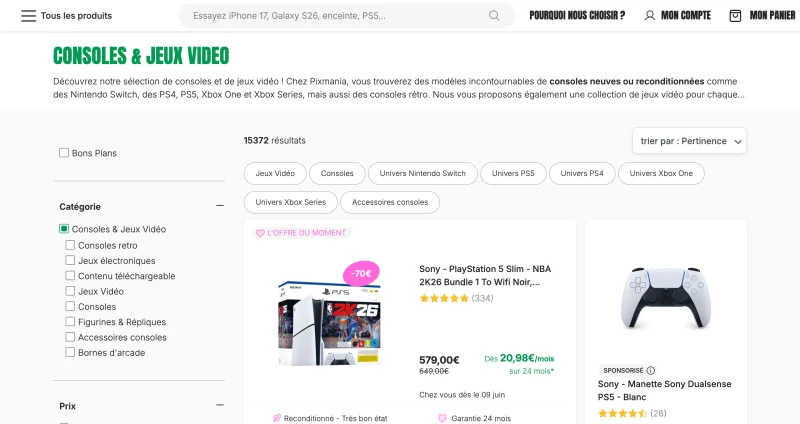Click the Garantie shield icon

442,418
